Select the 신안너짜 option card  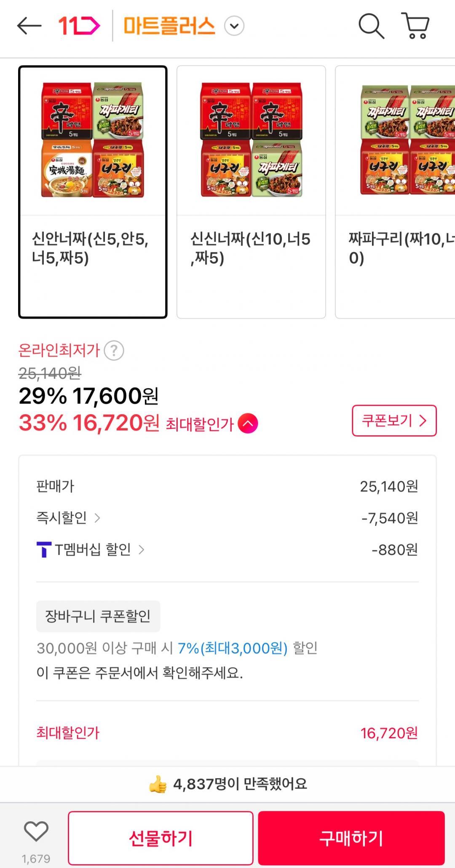click(x=93, y=192)
